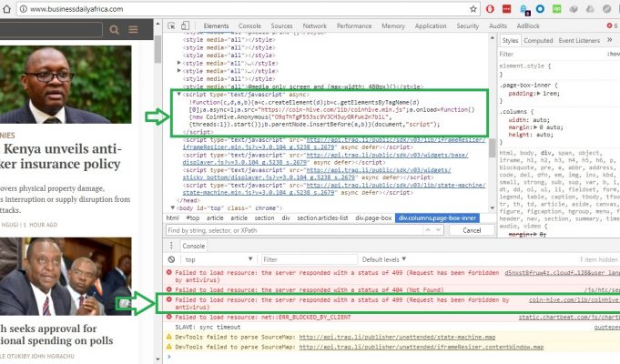Select the div.page-box breadcrumb
The width and height of the screenshot is (620, 364).
[373, 217]
